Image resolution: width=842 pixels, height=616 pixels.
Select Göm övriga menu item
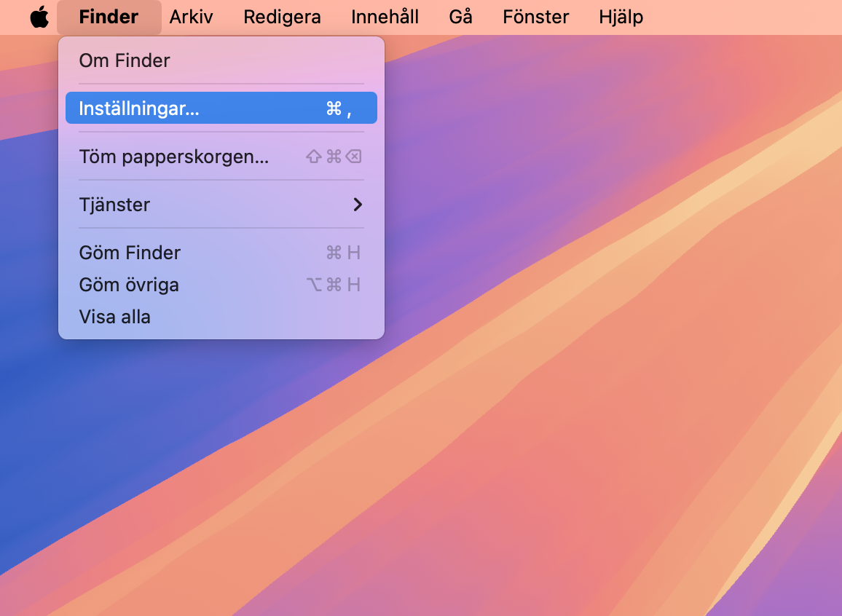coord(221,285)
